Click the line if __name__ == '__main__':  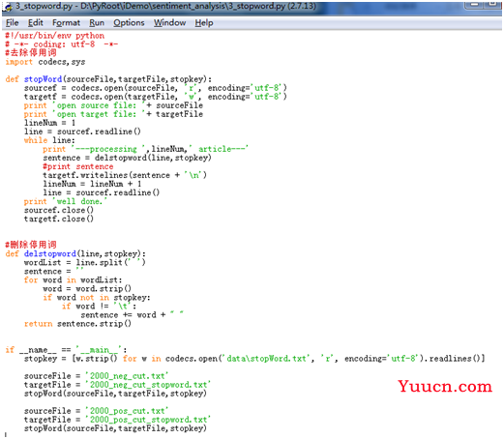pyautogui.click(x=66, y=350)
